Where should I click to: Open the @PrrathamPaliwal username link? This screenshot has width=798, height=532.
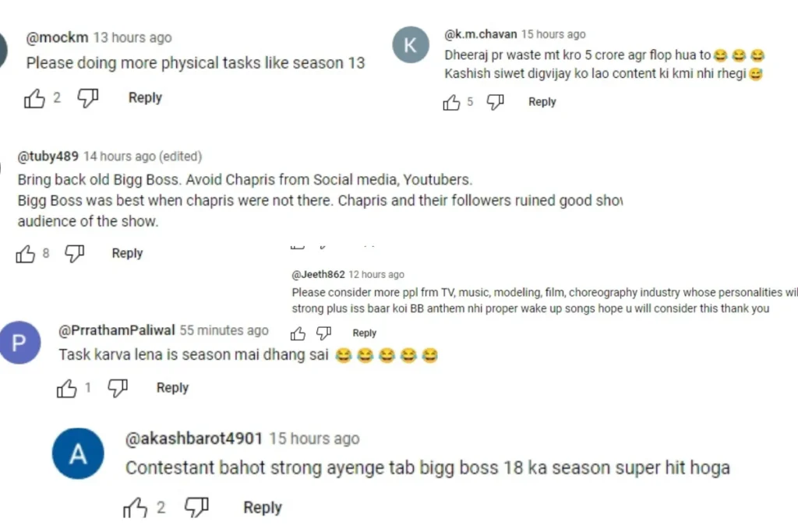pos(117,330)
